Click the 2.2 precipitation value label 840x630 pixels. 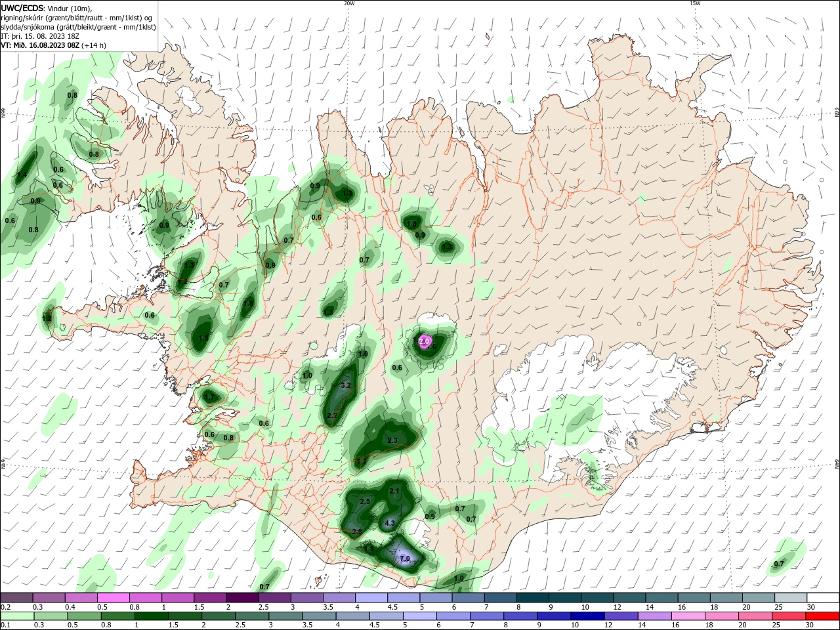click(332, 415)
